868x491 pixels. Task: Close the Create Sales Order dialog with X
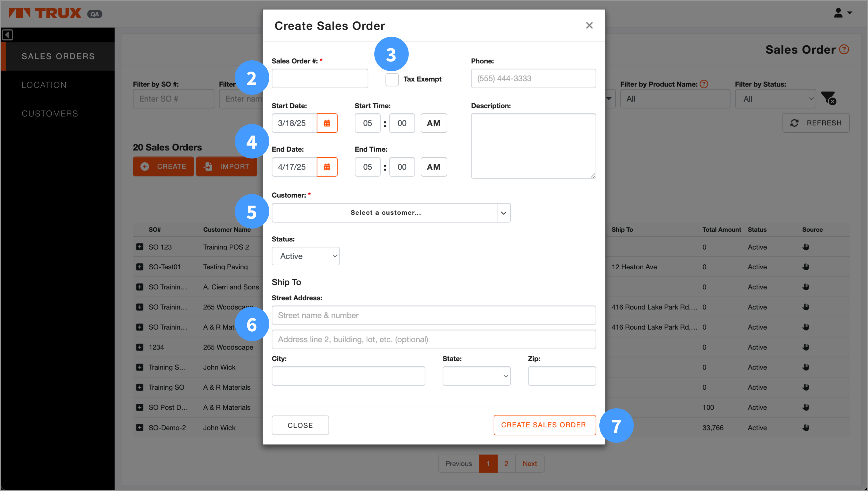click(589, 26)
